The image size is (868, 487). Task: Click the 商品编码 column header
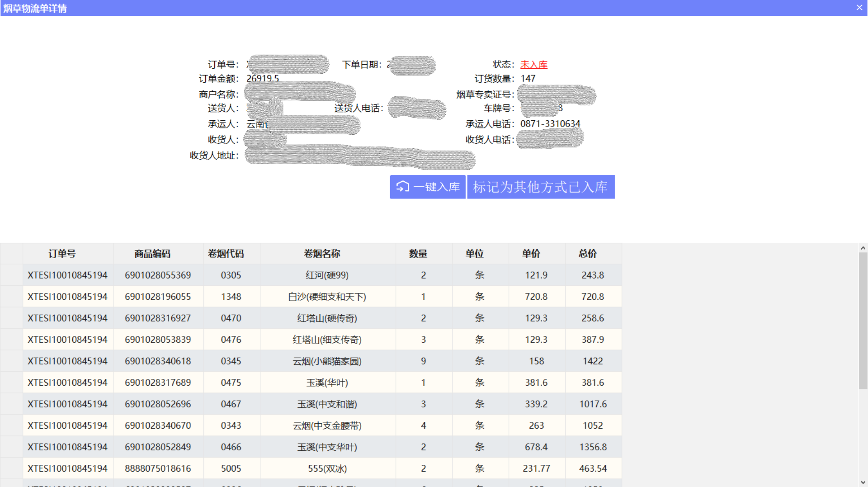(x=152, y=254)
